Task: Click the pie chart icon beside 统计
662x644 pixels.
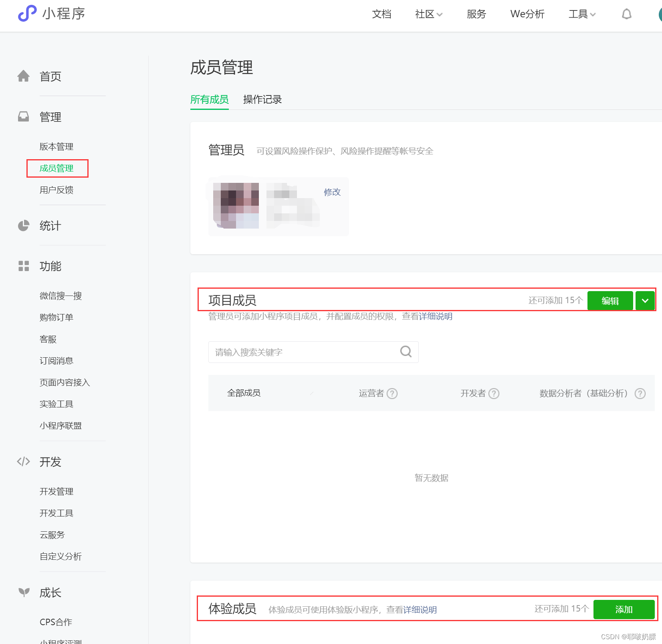Action: pyautogui.click(x=24, y=225)
